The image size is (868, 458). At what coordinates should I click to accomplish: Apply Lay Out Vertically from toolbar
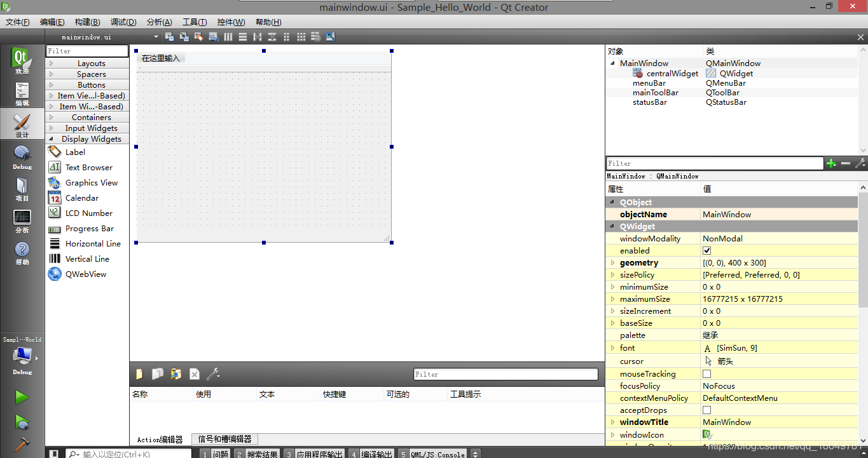pyautogui.click(x=243, y=37)
